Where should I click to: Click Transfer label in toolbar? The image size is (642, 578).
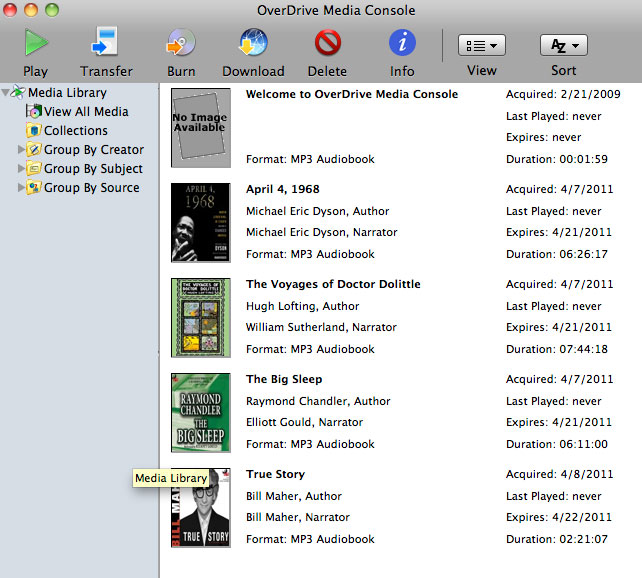[x=106, y=71]
